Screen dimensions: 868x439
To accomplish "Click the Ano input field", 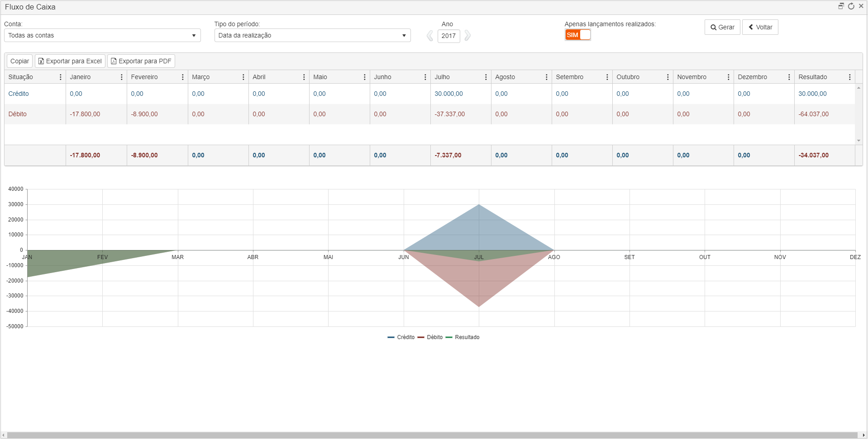I will [448, 36].
